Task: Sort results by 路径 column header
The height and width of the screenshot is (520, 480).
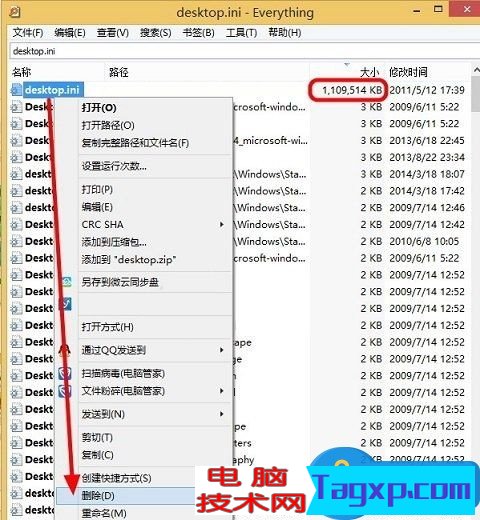Action: point(118,72)
